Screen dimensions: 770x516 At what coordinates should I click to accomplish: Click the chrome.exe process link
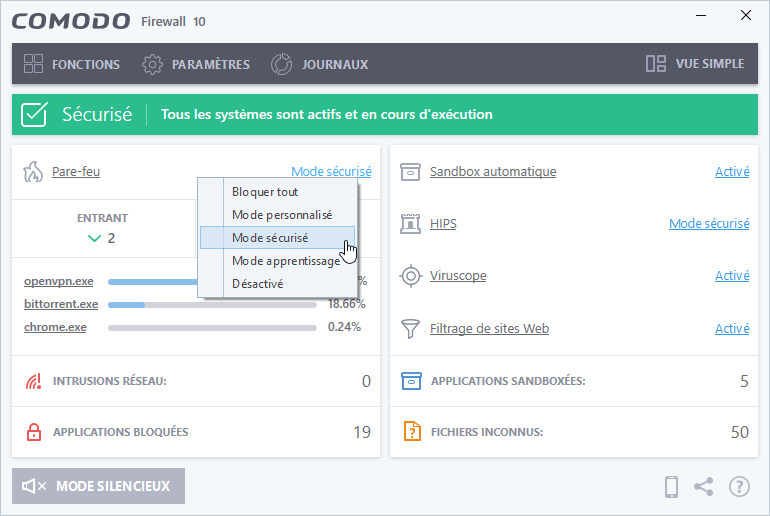pos(55,327)
